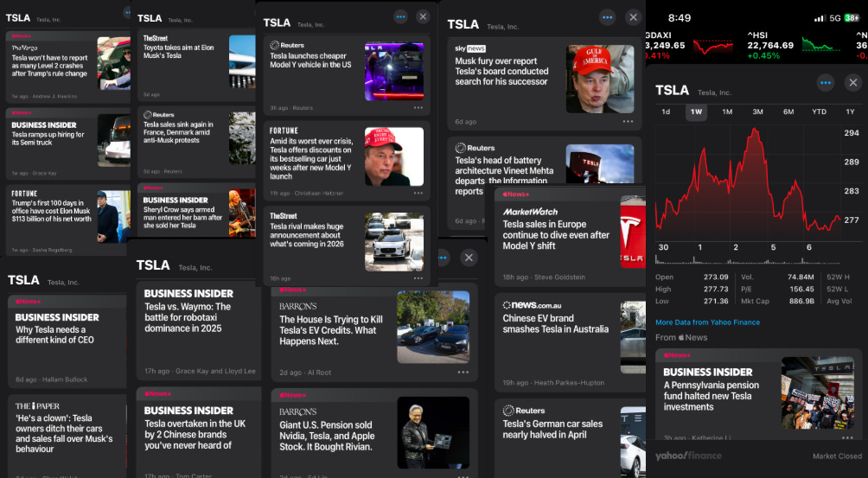The width and height of the screenshot is (868, 478).
Task: Open ellipsis menu on TheStreet 'Tesla rival' card
Action: [418, 278]
